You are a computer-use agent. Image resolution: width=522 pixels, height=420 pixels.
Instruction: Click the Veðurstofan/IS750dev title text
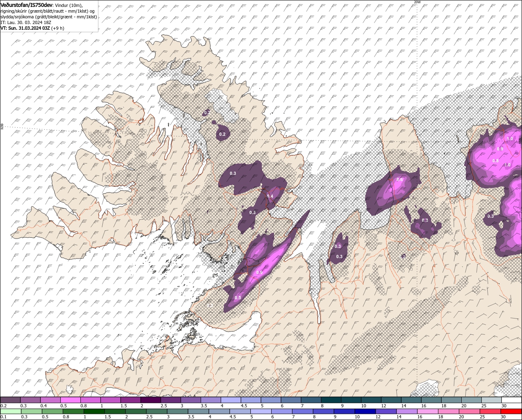pyautogui.click(x=27, y=4)
